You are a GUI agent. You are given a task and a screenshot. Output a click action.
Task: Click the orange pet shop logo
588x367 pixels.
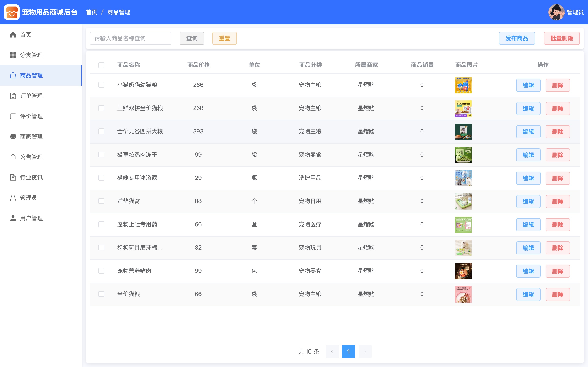point(12,12)
